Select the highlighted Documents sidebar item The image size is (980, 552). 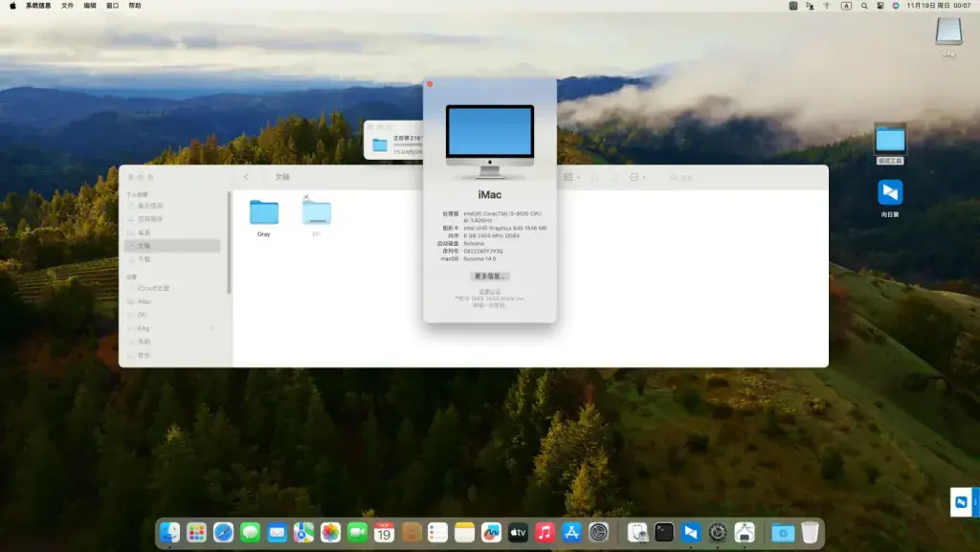tap(172, 246)
